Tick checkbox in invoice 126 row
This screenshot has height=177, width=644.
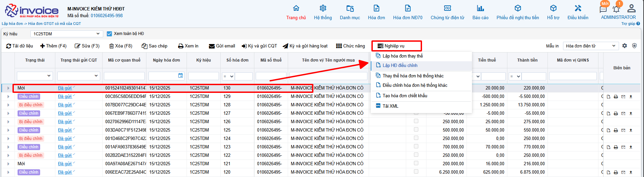416,121
